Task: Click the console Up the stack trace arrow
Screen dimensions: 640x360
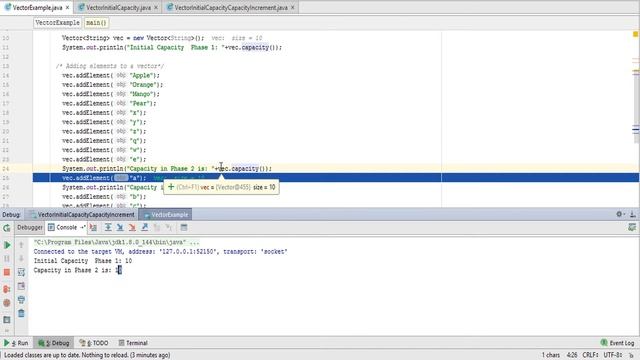Action: click(21, 245)
